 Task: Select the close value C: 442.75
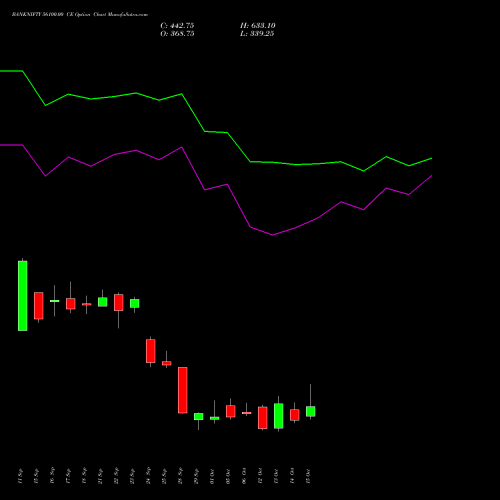click(177, 26)
